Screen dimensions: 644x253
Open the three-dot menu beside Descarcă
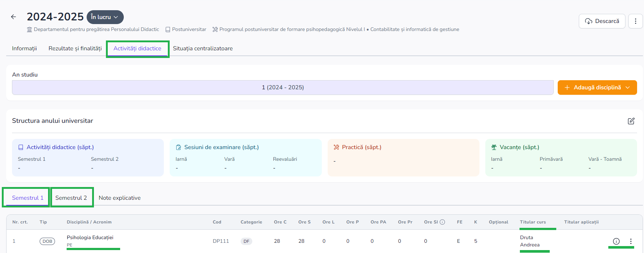[635, 21]
